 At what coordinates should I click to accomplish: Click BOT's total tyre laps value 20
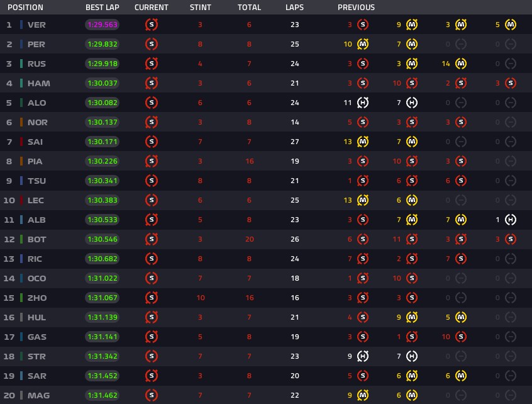(250, 239)
